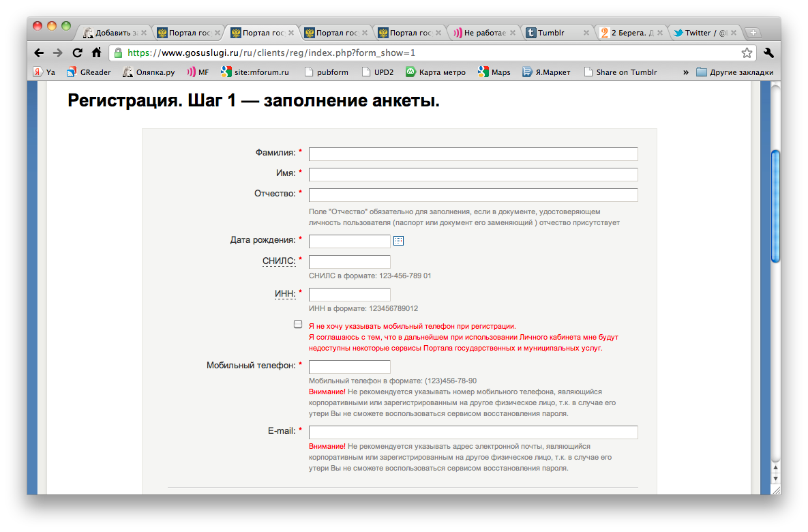The image size is (808, 532).
Task: Open the GReader bookmark
Action: [x=89, y=72]
